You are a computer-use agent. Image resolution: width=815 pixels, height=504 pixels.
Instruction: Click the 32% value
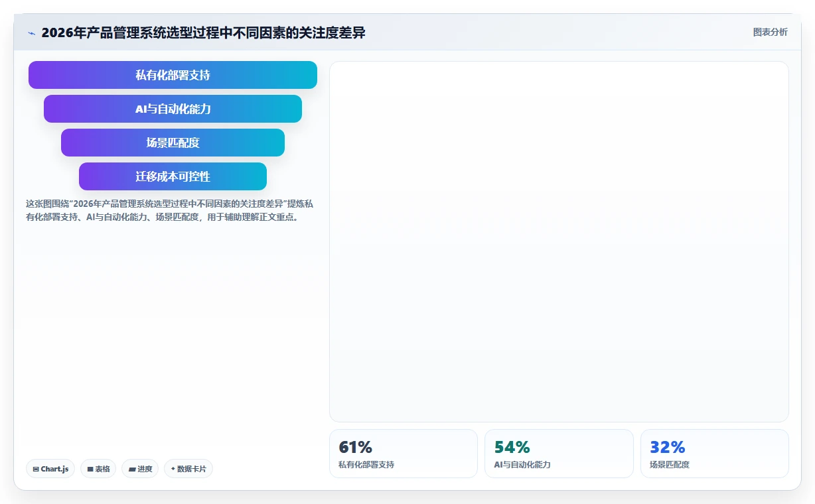coord(667,447)
